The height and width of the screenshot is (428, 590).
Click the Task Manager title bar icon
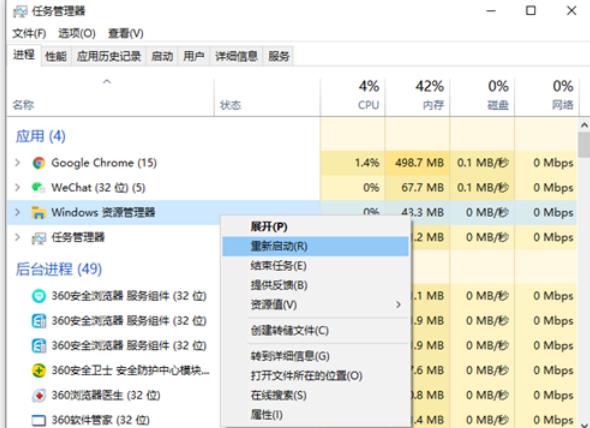click(20, 11)
